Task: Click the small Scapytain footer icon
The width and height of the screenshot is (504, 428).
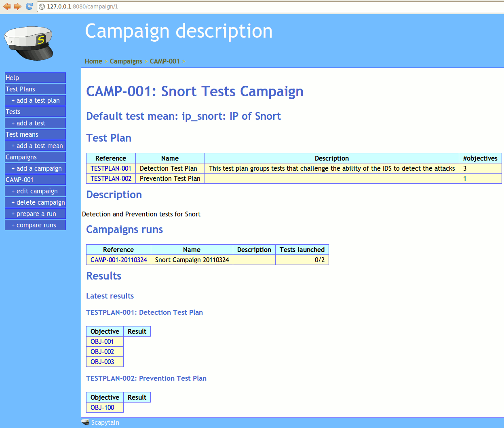Action: [x=85, y=422]
